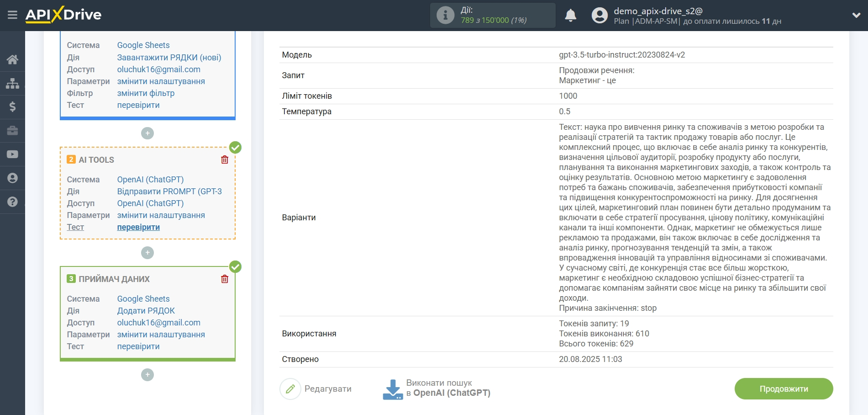Open the connections sitemap icon
The width and height of the screenshot is (868, 415).
click(x=12, y=83)
